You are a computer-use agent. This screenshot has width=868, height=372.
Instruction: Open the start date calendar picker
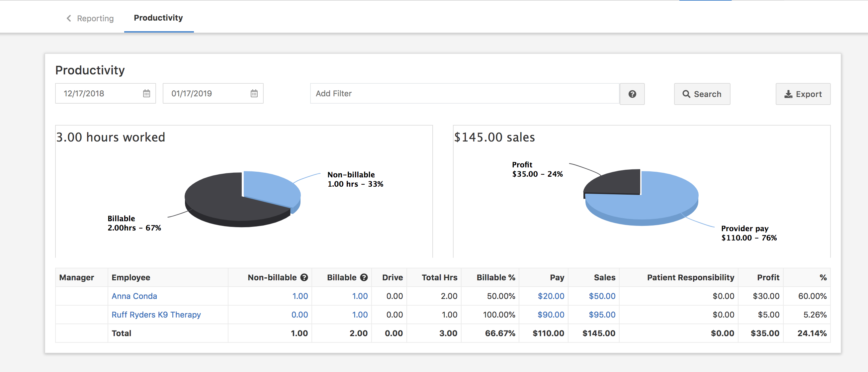tap(146, 94)
